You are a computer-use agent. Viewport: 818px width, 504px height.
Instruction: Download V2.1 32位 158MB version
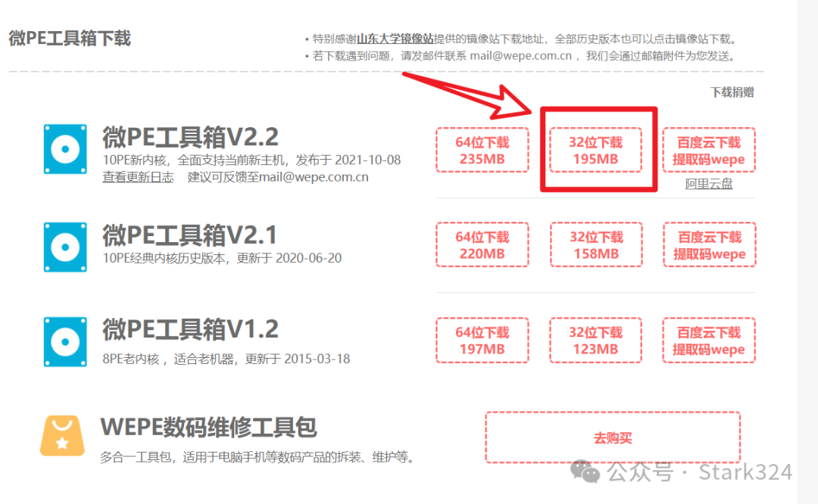tap(596, 245)
